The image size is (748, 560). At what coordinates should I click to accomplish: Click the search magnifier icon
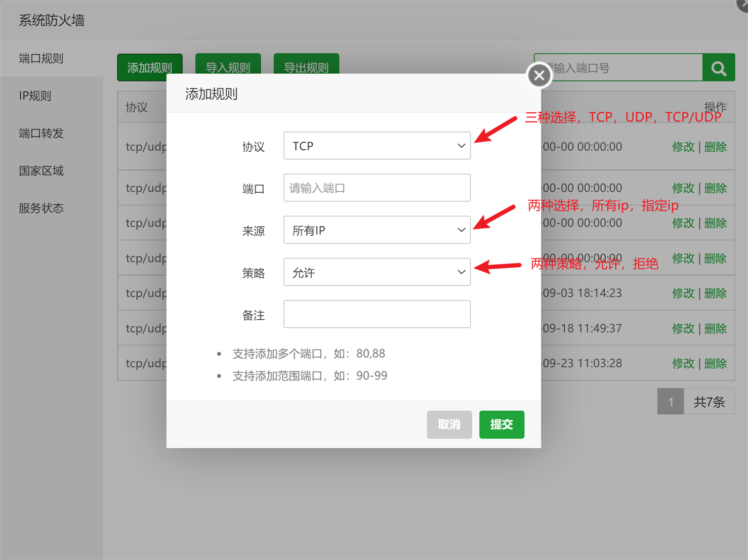718,68
